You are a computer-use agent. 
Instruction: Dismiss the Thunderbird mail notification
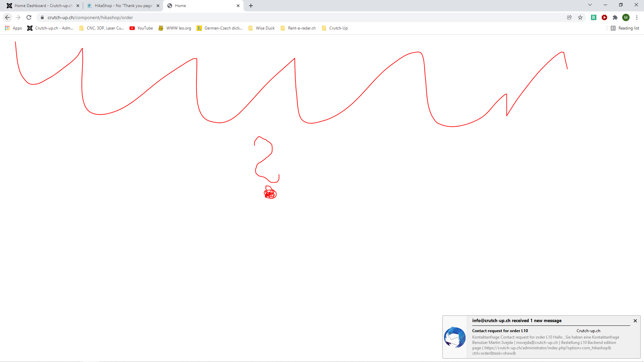(x=635, y=321)
